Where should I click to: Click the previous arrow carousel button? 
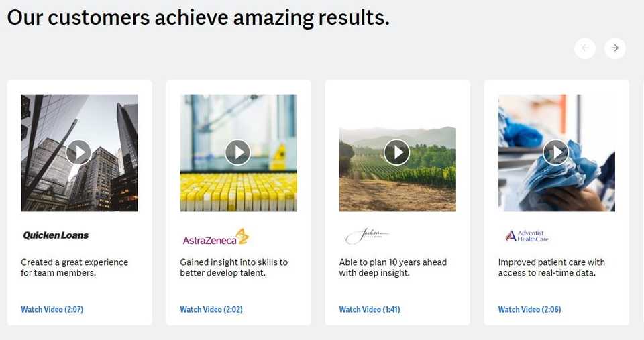click(585, 48)
